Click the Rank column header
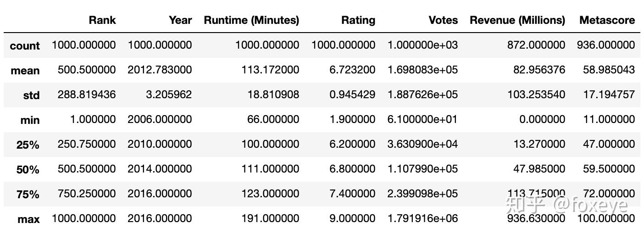Viewport: 644px width, 234px height. pos(102,20)
